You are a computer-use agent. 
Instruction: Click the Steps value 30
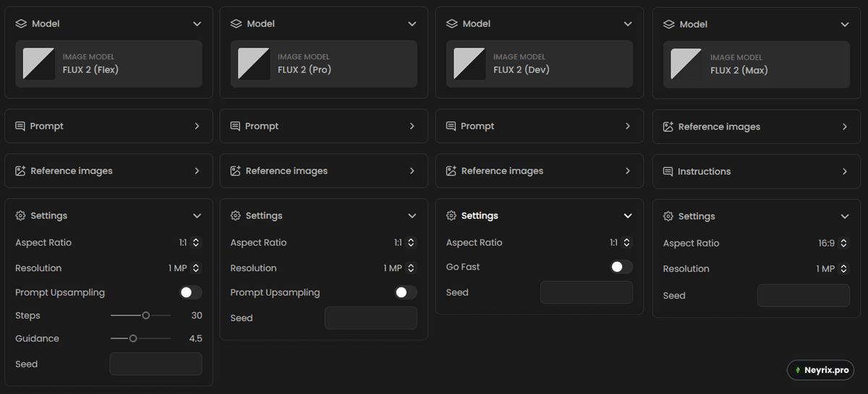pyautogui.click(x=197, y=316)
